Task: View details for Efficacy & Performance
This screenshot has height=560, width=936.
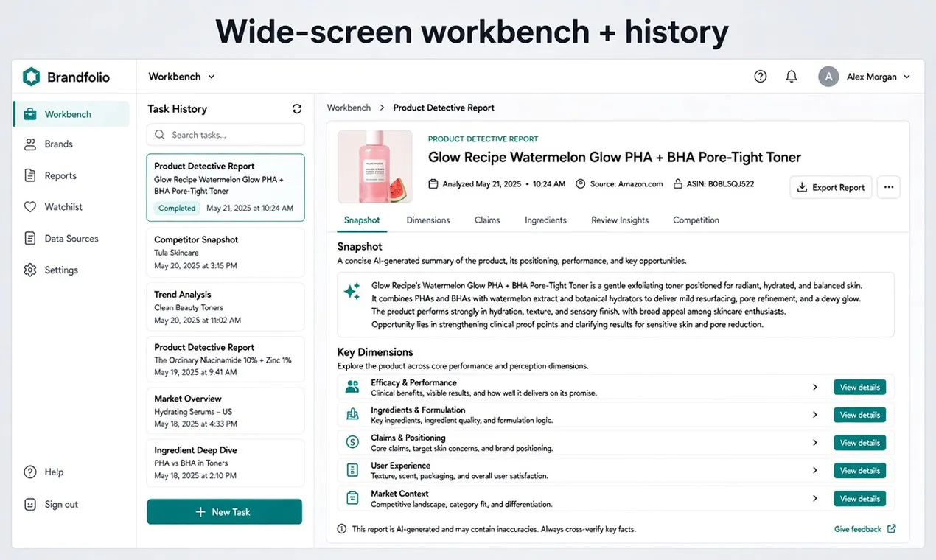Action: click(859, 387)
